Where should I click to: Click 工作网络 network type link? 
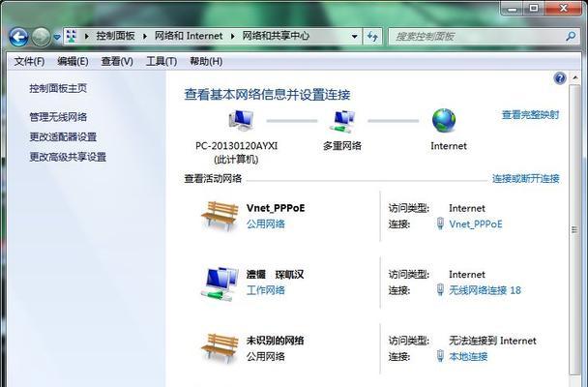pos(266,290)
